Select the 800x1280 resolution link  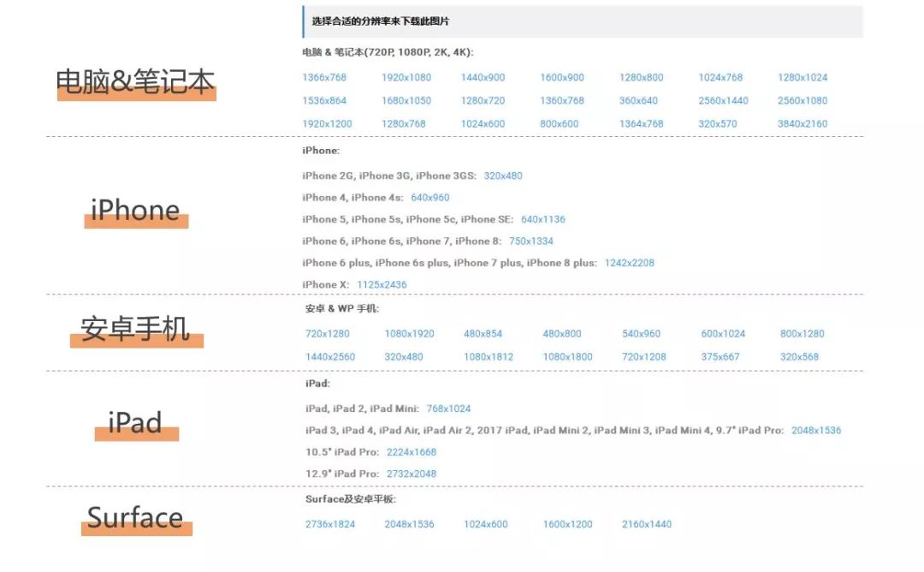(802, 334)
